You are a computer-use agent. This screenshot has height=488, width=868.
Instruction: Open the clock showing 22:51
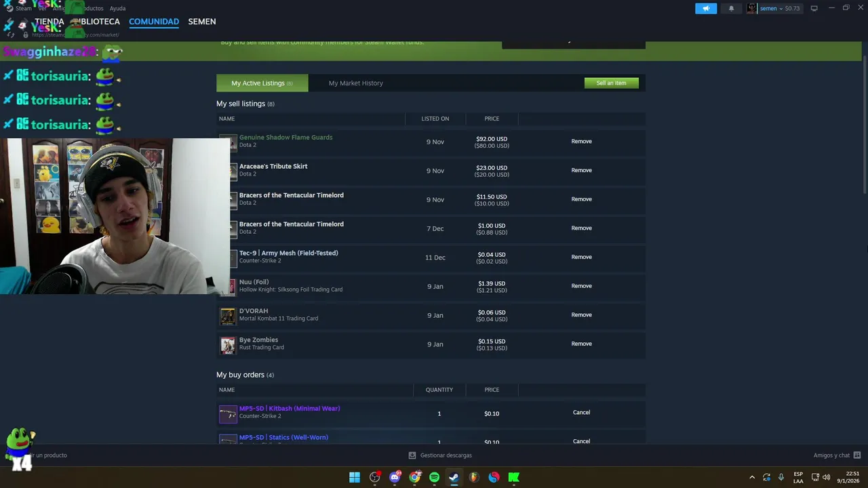[x=848, y=477]
